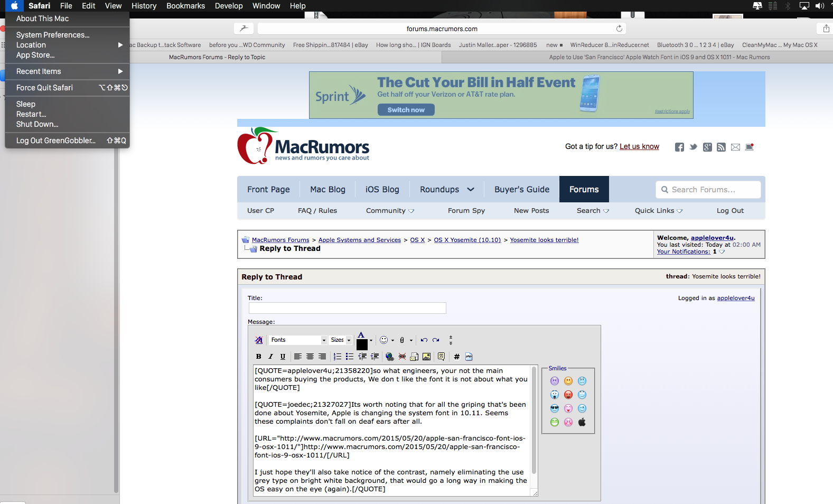Screen dimensions: 833x504
Task: Open the text color picker dropdown arrow
Action: pyautogui.click(x=371, y=341)
